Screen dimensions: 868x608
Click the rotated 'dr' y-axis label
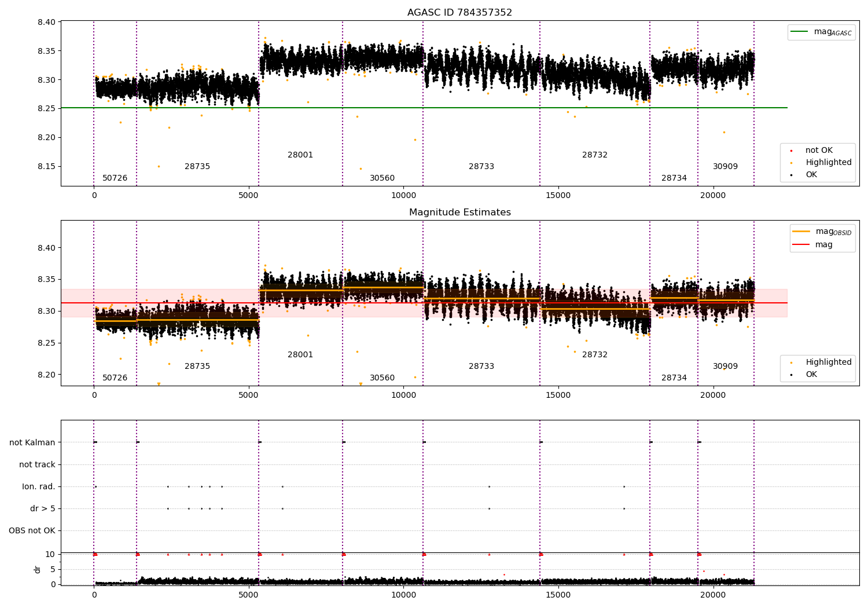(38, 569)
